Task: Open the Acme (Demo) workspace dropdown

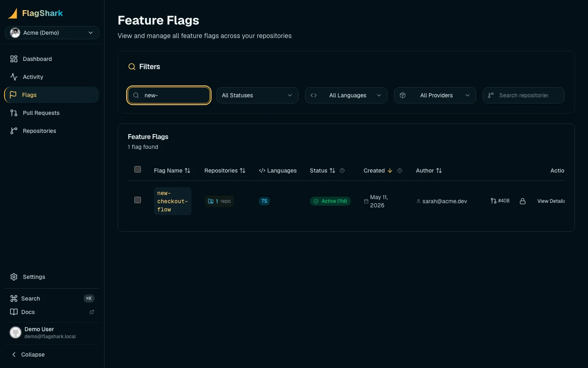Action: pyautogui.click(x=52, y=33)
